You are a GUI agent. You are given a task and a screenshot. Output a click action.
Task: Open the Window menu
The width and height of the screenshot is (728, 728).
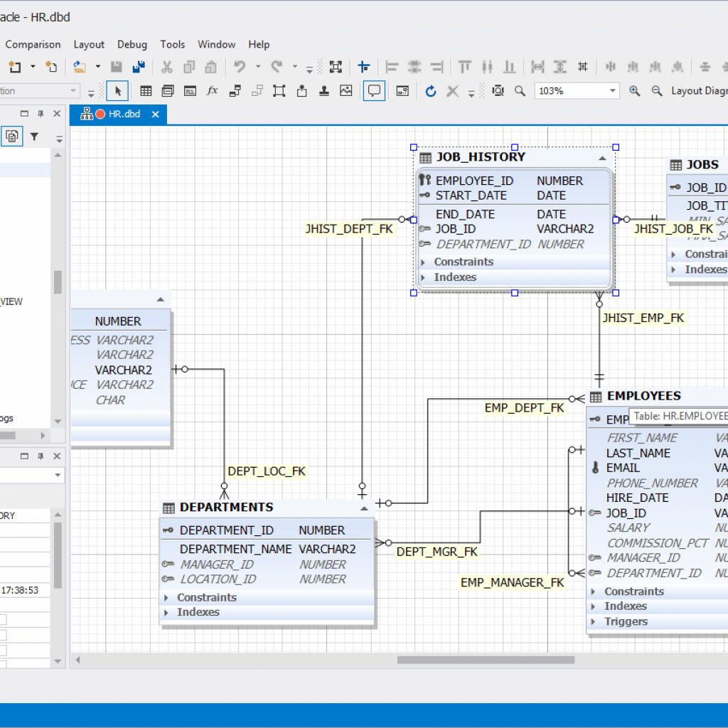[x=216, y=45]
